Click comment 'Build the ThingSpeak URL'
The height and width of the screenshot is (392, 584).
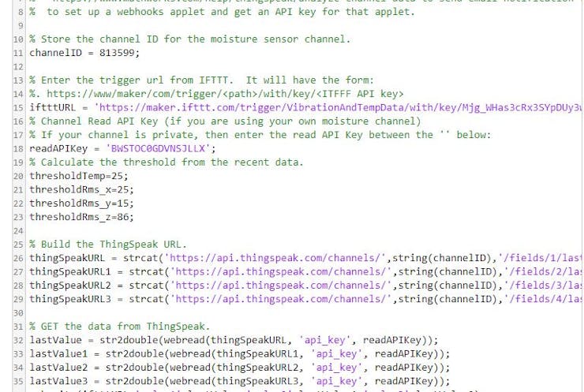click(107, 245)
